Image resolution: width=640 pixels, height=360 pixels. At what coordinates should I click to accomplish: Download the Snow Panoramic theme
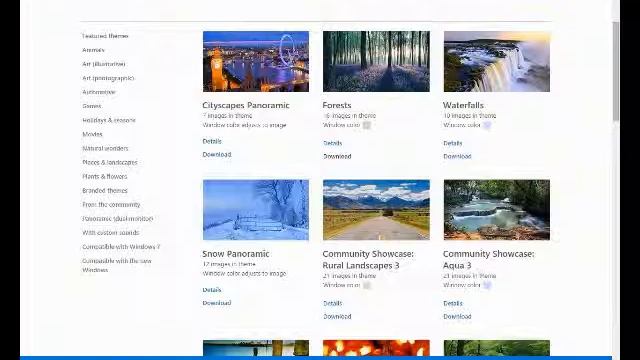click(217, 303)
